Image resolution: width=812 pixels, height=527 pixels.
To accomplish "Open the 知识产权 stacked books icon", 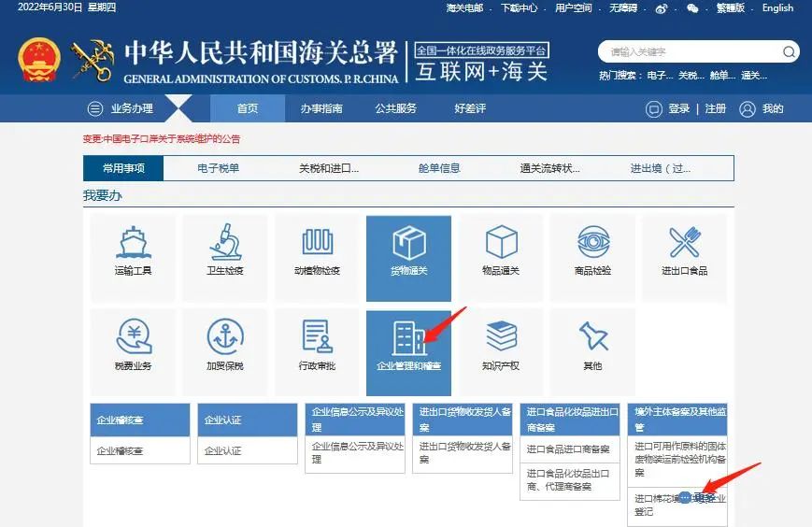I will click(x=501, y=335).
